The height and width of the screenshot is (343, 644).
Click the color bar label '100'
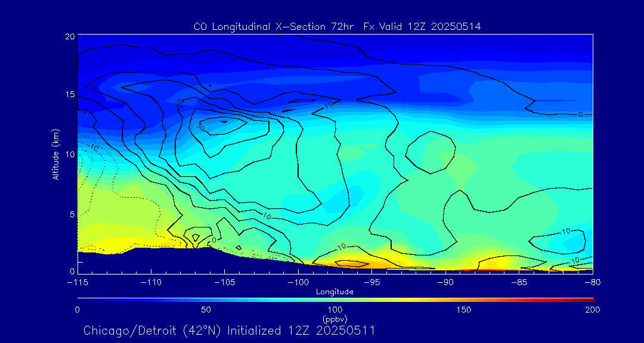(335, 310)
